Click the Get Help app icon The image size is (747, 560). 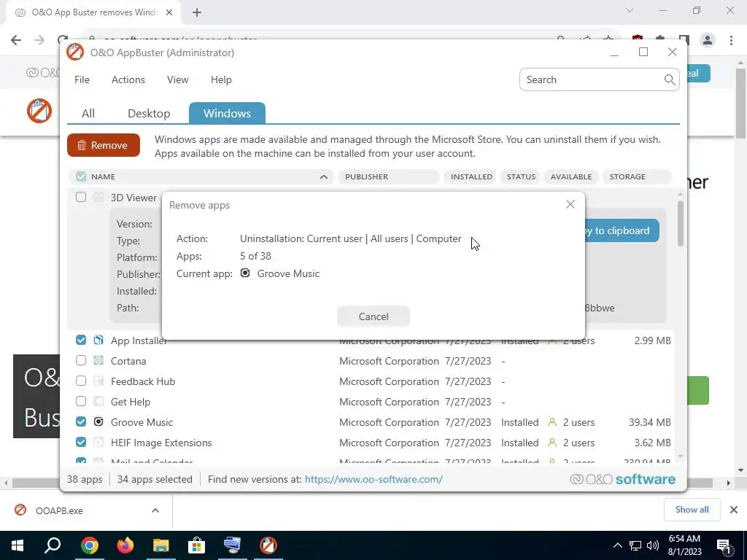[98, 402]
